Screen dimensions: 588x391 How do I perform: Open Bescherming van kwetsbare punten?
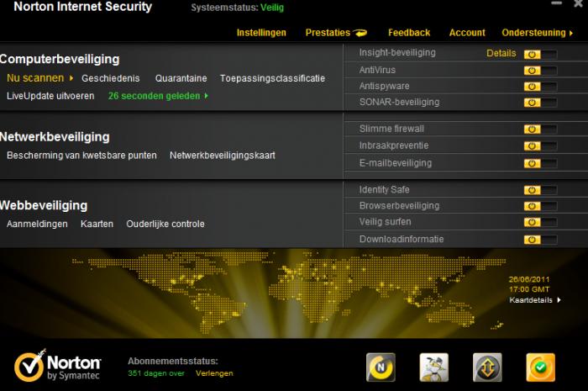[x=81, y=156]
